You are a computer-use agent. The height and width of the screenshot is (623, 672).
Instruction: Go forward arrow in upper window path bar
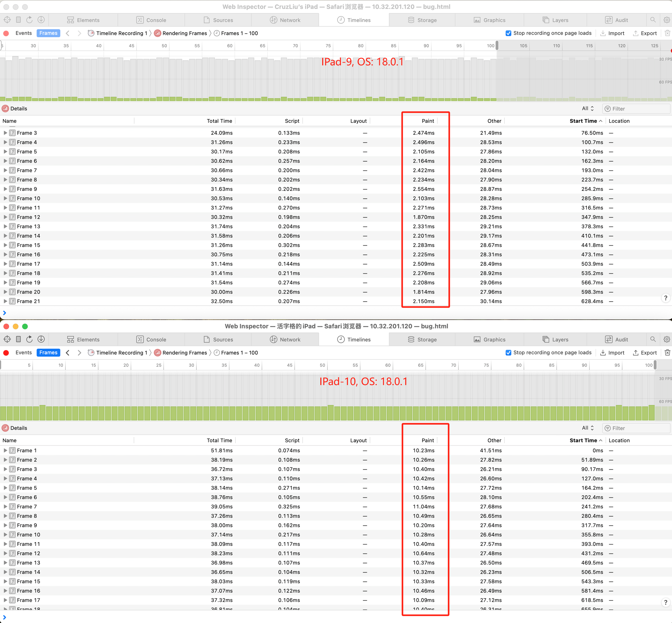(79, 33)
